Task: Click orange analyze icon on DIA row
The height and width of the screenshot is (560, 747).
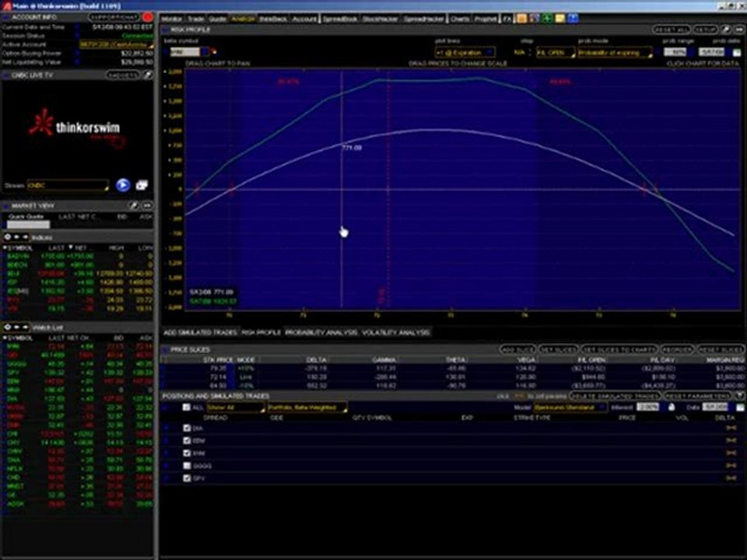Action: click(x=731, y=428)
